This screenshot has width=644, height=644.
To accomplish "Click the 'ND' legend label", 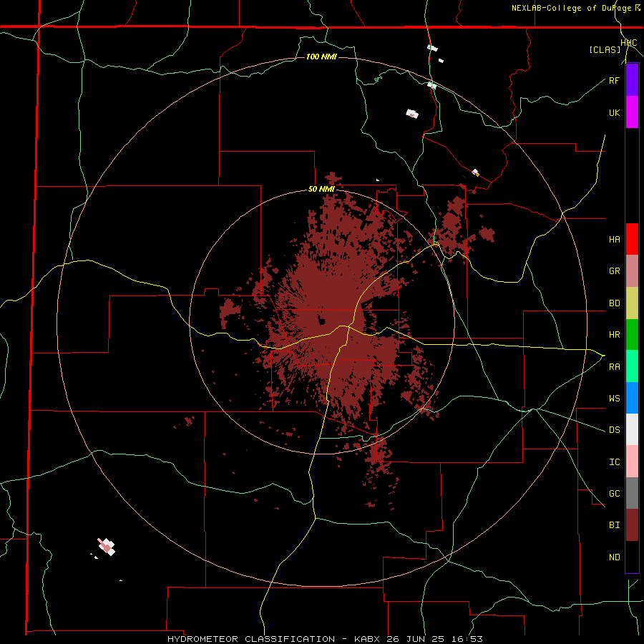I will point(614,557).
